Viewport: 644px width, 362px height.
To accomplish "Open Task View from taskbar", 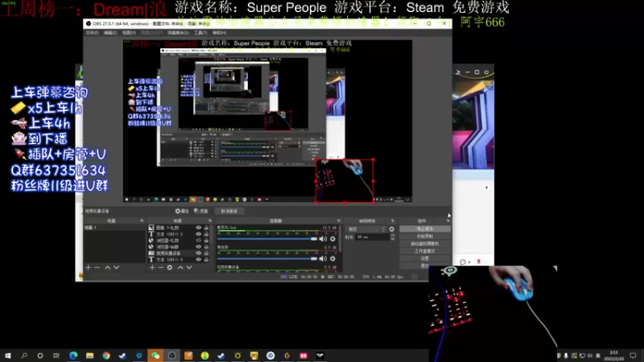I will coord(56,356).
